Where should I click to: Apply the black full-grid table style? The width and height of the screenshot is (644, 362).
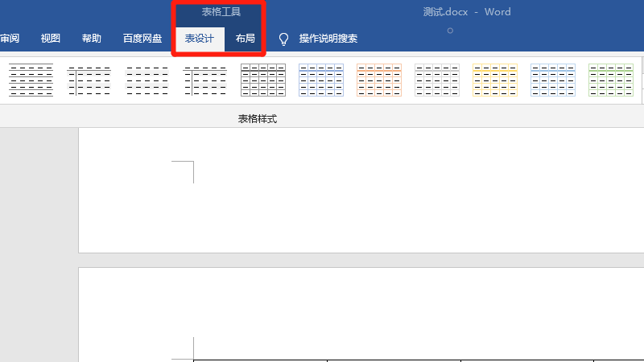263,80
